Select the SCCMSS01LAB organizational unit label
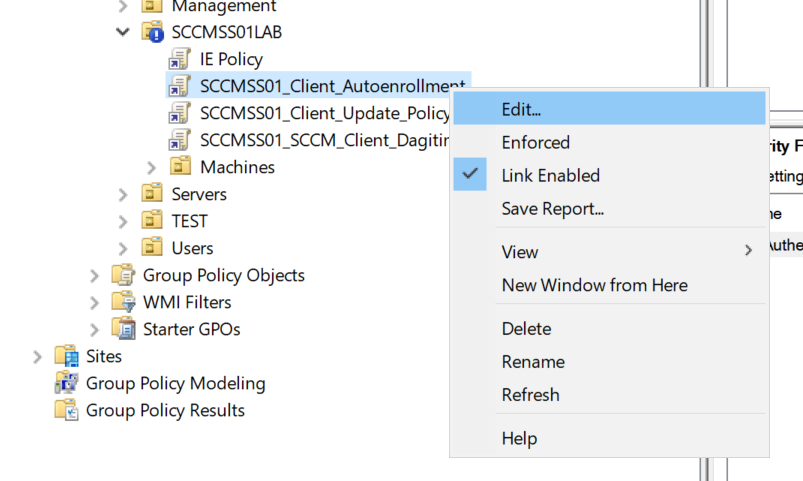The height and width of the screenshot is (481, 803). click(x=226, y=32)
